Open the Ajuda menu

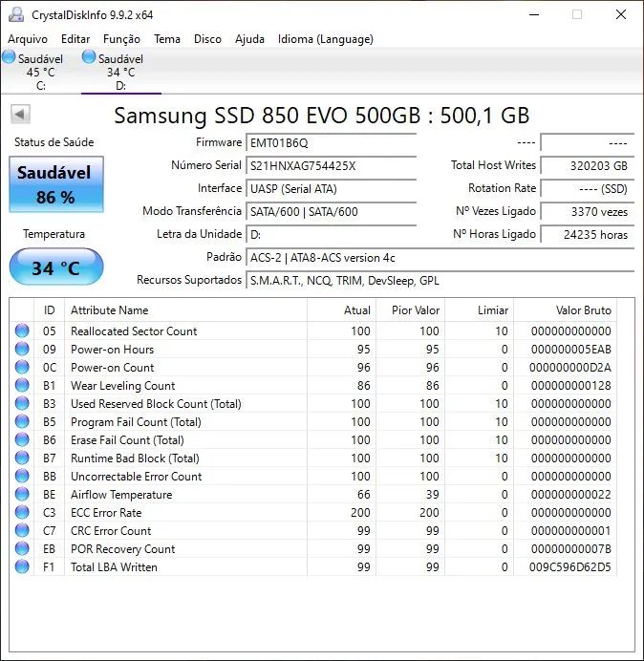[249, 39]
